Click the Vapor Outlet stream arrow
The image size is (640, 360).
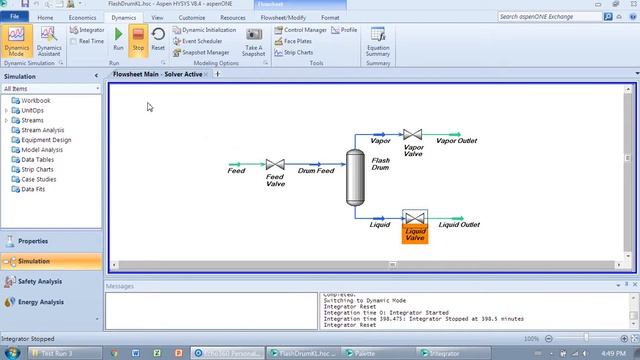tap(455, 134)
